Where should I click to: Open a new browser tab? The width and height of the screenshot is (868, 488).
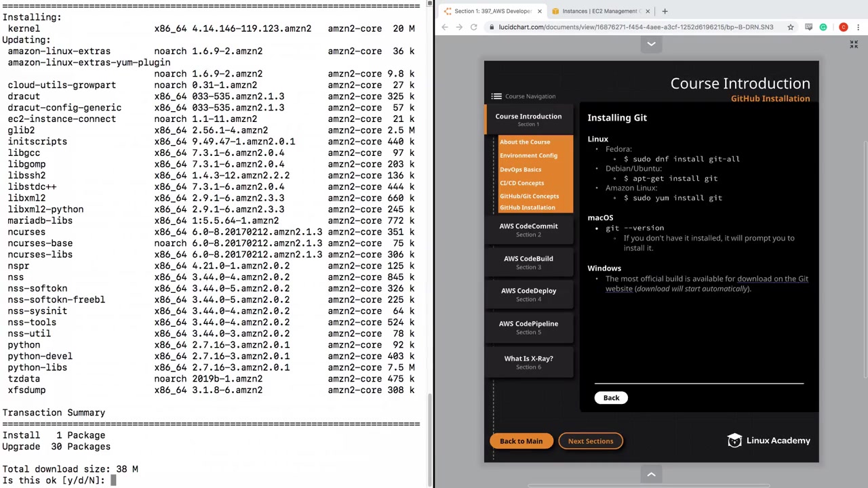click(x=665, y=11)
